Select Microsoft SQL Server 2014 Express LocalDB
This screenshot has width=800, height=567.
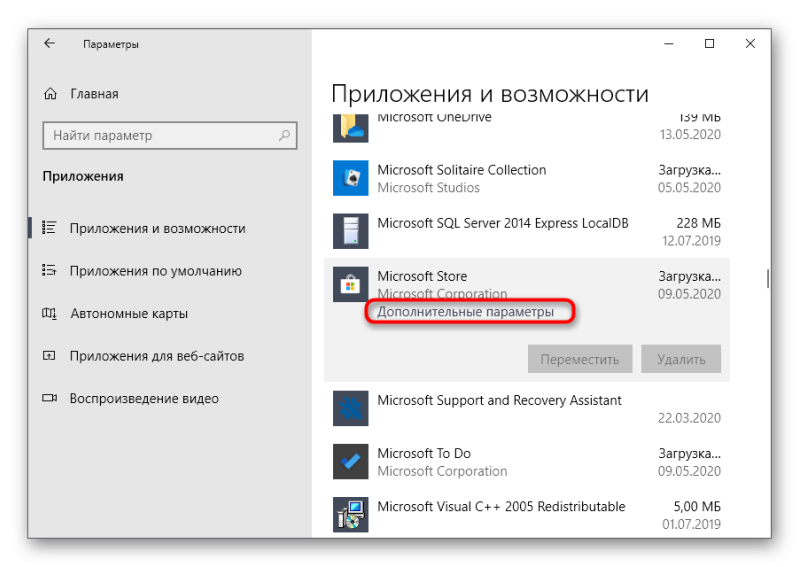503,223
